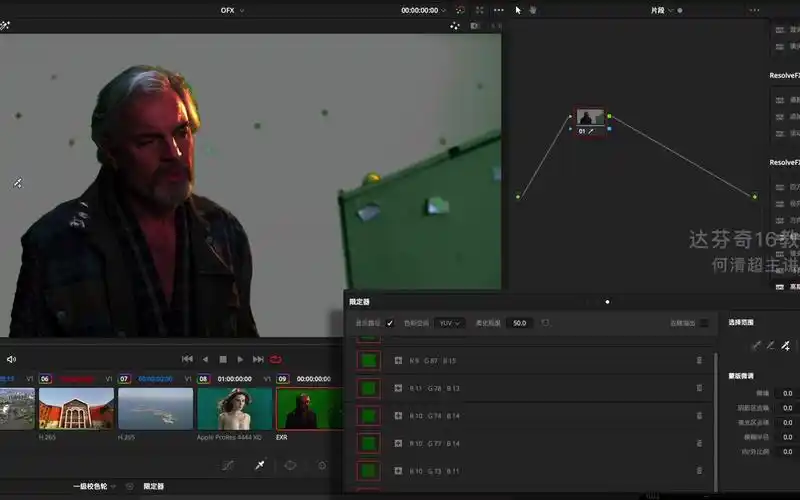Click the green swatch for R 10 G 74 B 14
Image resolution: width=800 pixels, height=500 pixels.
369,415
